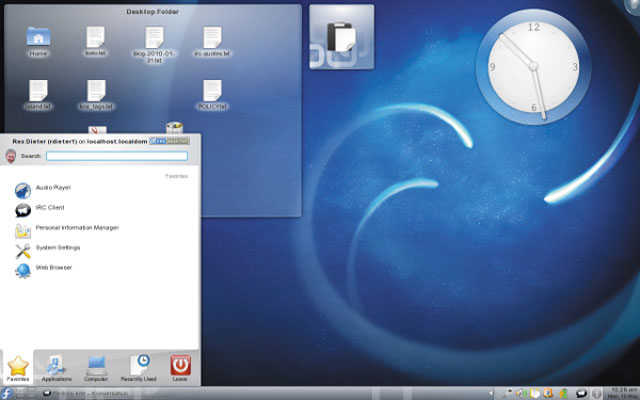Click the Favorites heading text in the launcher
Viewport: 640px width, 400px height.
(x=176, y=176)
